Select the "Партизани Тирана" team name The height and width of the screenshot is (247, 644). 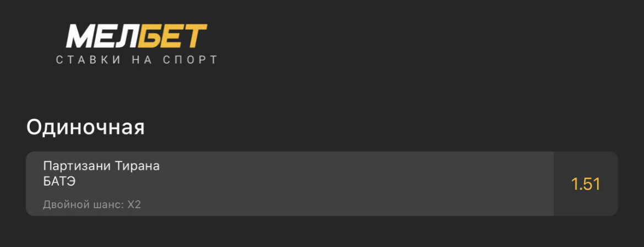[x=101, y=166]
